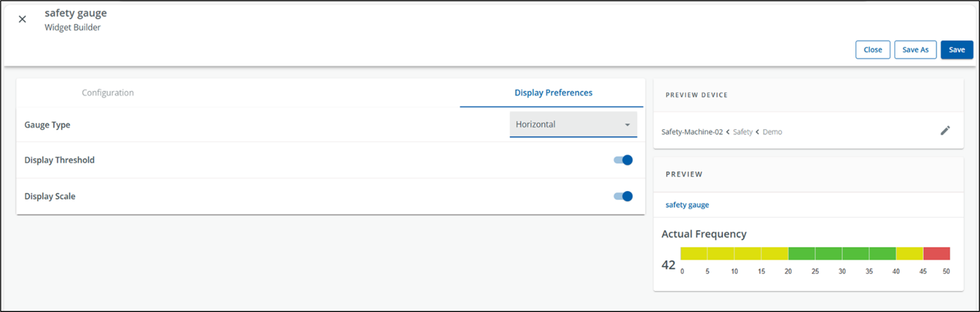Open the safety gauge preview link
980x312 pixels.
pos(687,205)
